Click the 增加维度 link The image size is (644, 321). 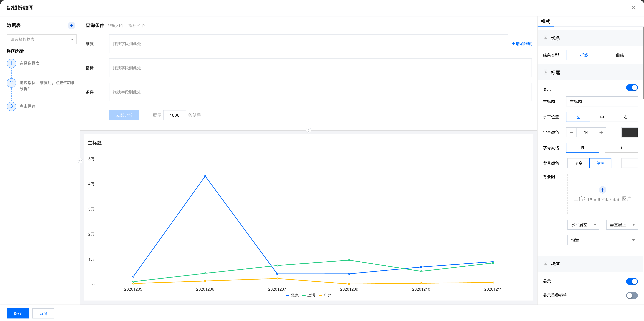point(522,44)
